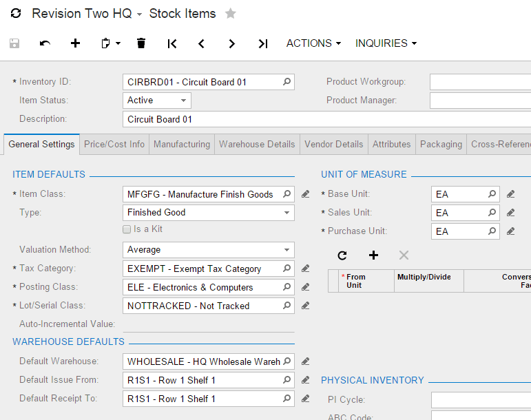531x420 pixels.
Task: Click the Stock Items page title
Action: tap(183, 14)
